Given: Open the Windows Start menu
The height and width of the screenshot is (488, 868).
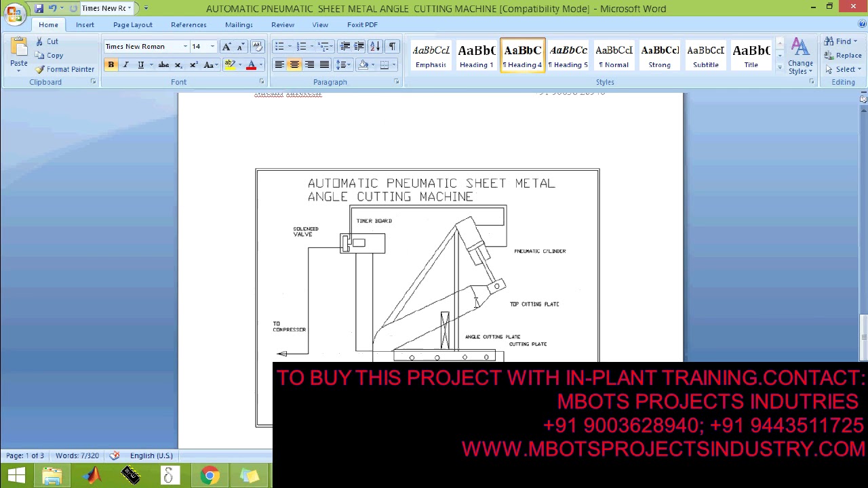Looking at the screenshot, I should [x=16, y=476].
